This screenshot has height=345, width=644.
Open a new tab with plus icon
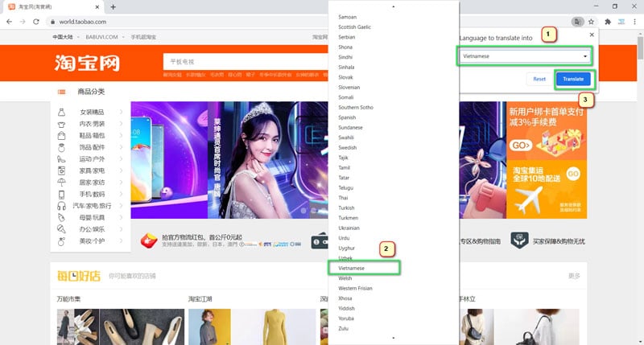(113, 7)
